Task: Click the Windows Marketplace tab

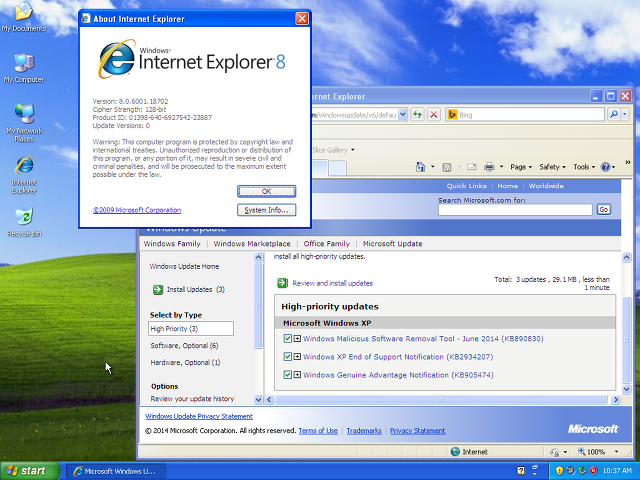Action: click(x=252, y=244)
